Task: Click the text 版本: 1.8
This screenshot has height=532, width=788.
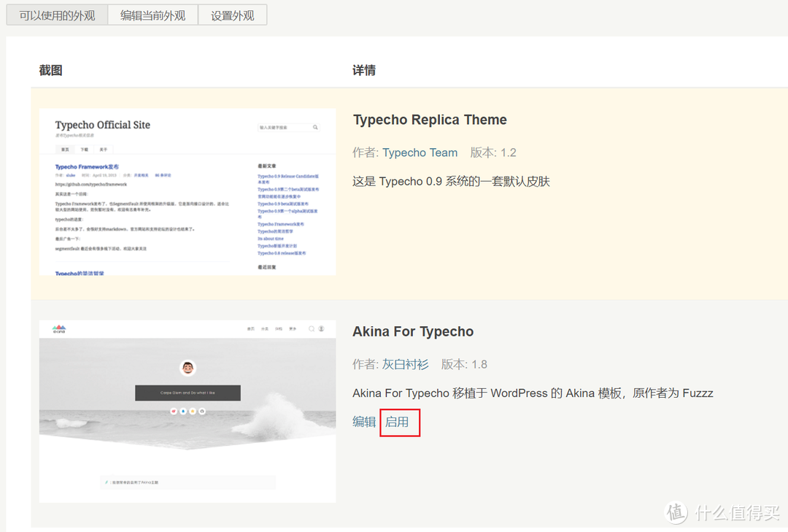Action: coord(464,364)
